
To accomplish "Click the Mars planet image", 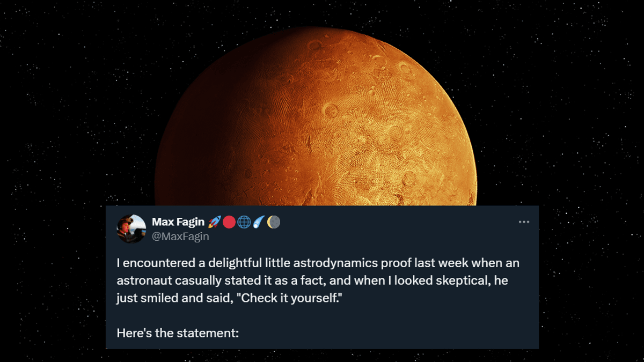I will point(322,107).
